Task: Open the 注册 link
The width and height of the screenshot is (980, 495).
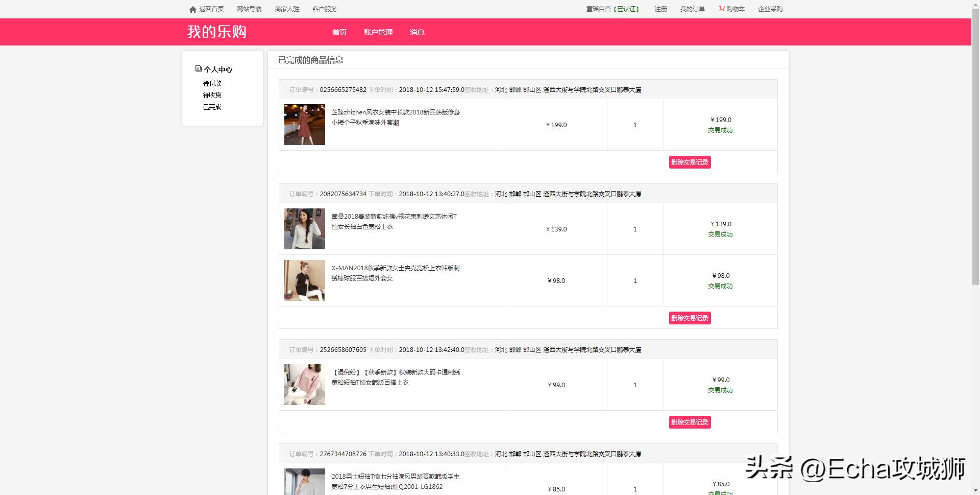Action: point(661,9)
